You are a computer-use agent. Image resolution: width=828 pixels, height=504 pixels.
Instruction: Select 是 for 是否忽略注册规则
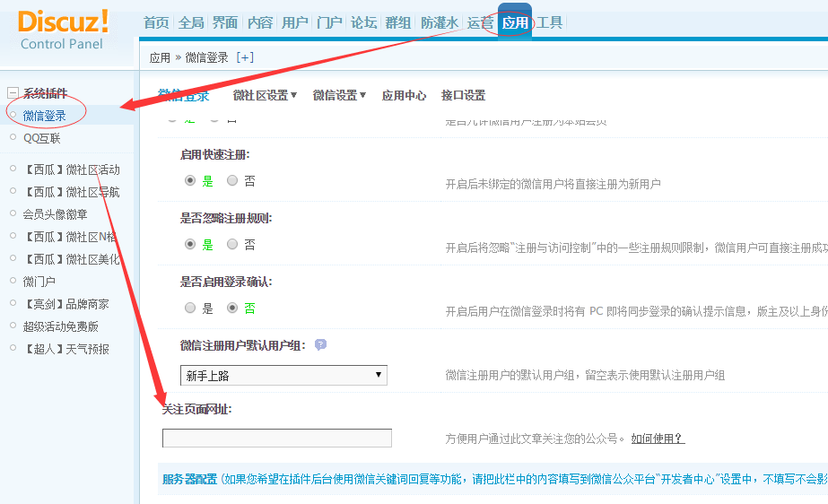(x=190, y=244)
